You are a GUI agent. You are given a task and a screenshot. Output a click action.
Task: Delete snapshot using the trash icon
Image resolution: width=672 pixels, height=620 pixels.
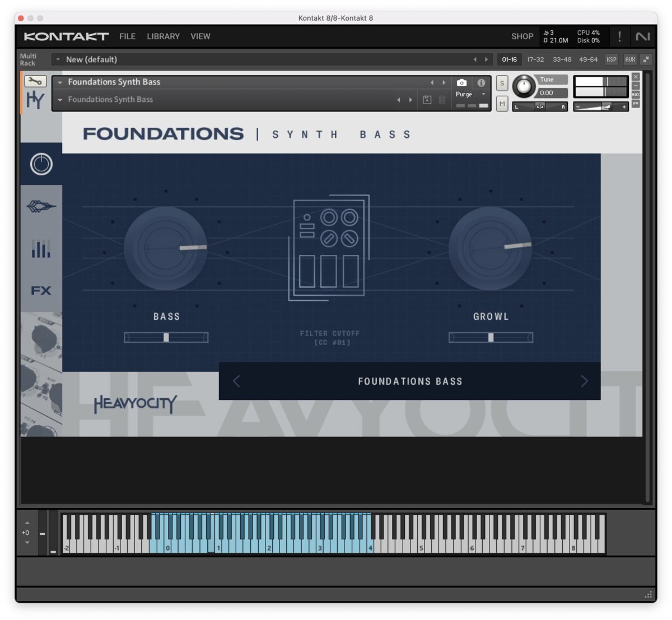(442, 100)
